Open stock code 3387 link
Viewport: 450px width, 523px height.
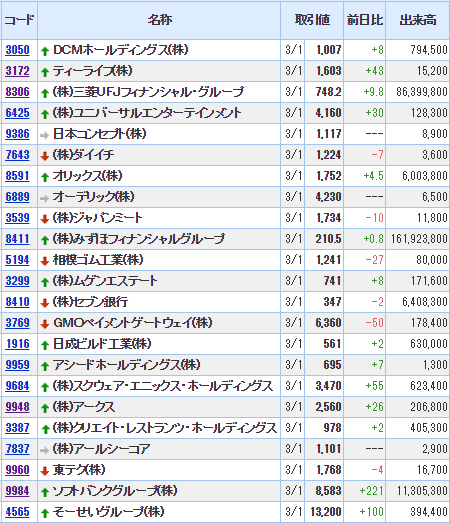pos(17,428)
